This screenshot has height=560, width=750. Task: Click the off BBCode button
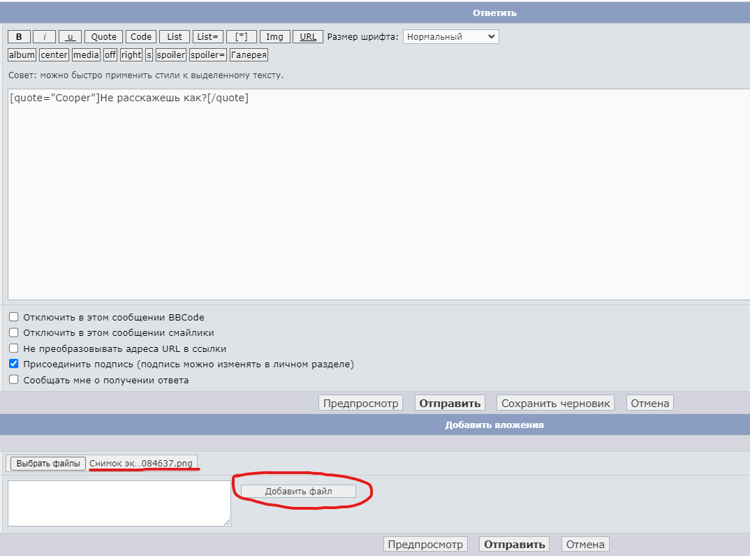click(x=110, y=55)
